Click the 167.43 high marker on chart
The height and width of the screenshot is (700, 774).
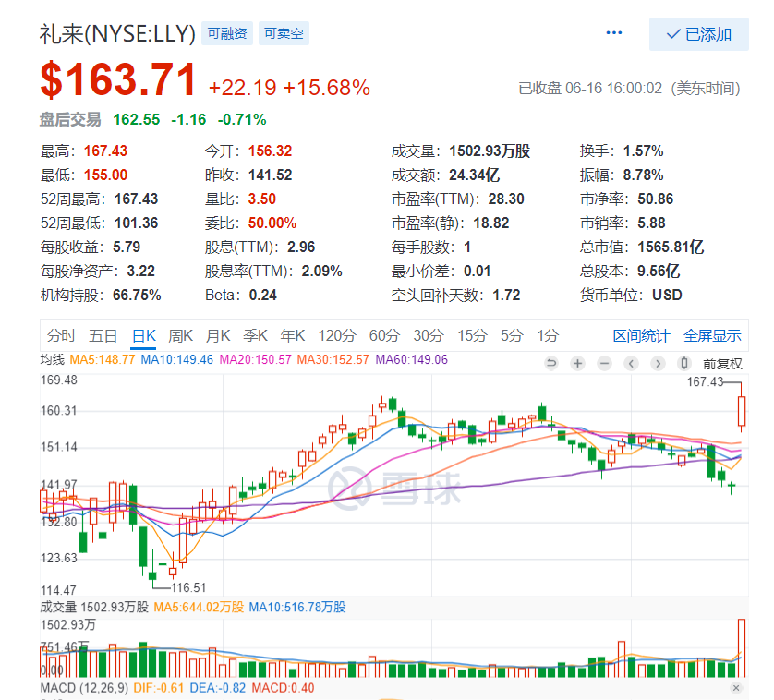point(705,381)
